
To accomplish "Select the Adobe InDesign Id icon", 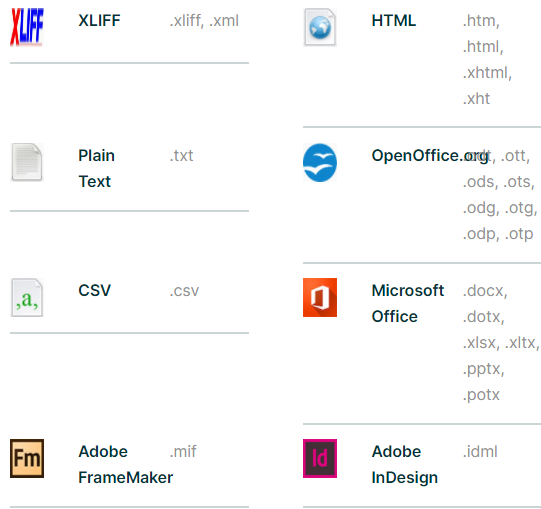I will point(320,458).
